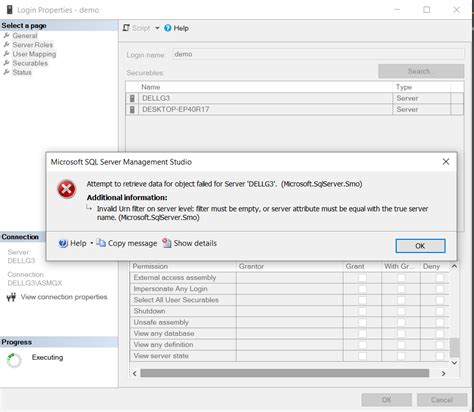Screen dimensions: 474x412
Task: Click the Help link in the toolbar
Action: pos(181,28)
